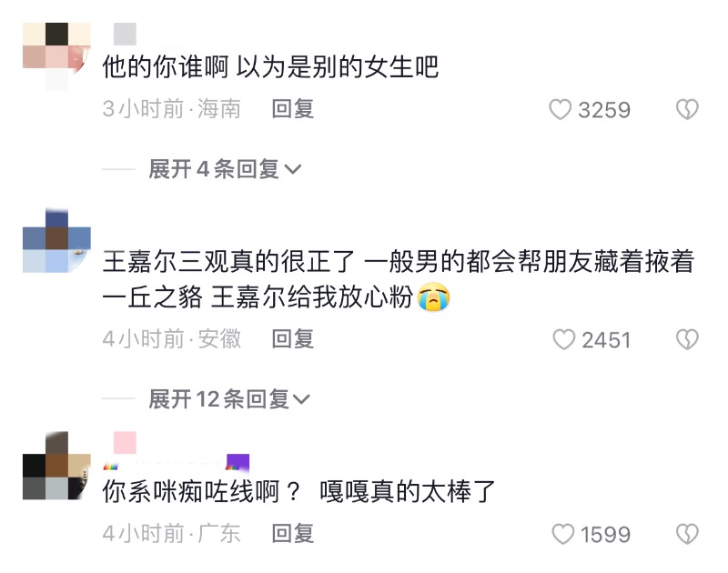Dislike the Guangdong comment with broken heart
This screenshot has width=728, height=573.
(x=687, y=534)
